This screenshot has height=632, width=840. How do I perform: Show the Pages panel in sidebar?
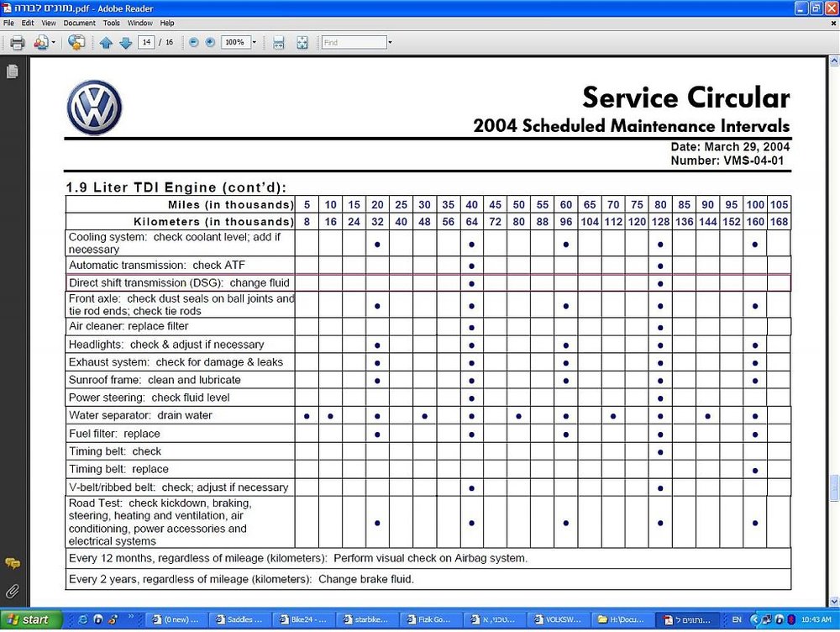(13, 71)
